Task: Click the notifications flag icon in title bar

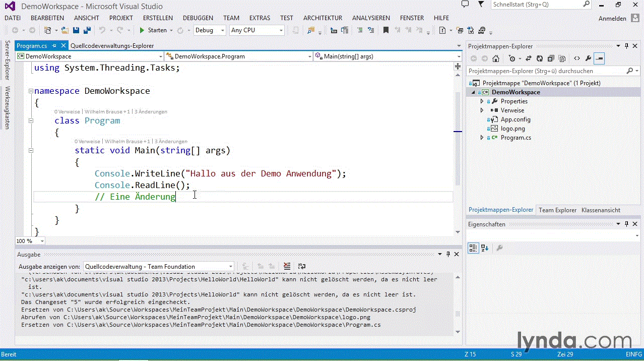Action: click(481, 4)
